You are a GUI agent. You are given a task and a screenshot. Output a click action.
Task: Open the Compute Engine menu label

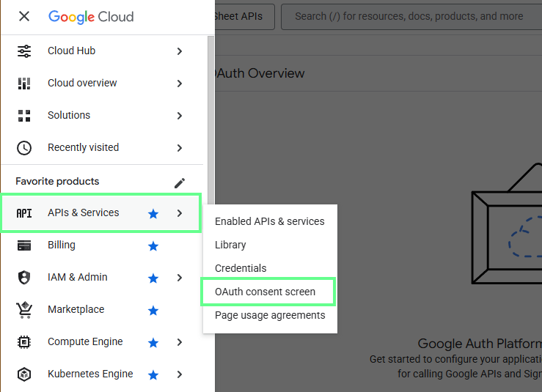85,341
